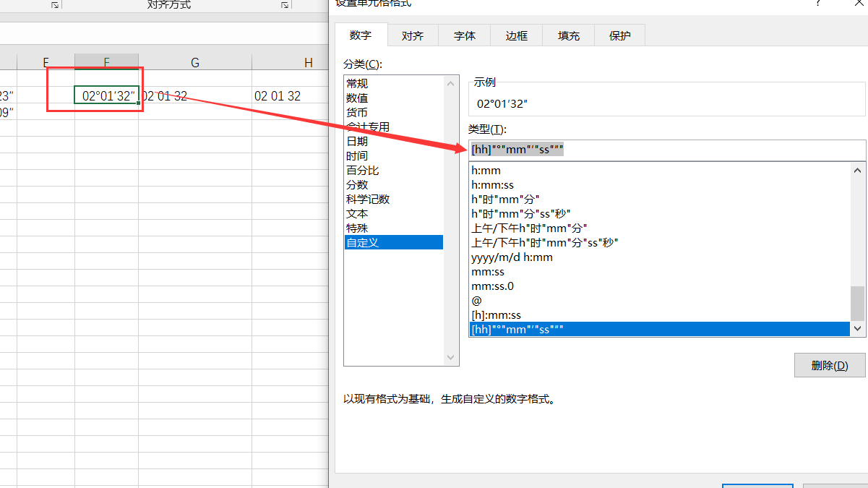Click category list scroll up arrow
The height and width of the screenshot is (488, 868).
pyautogui.click(x=452, y=84)
